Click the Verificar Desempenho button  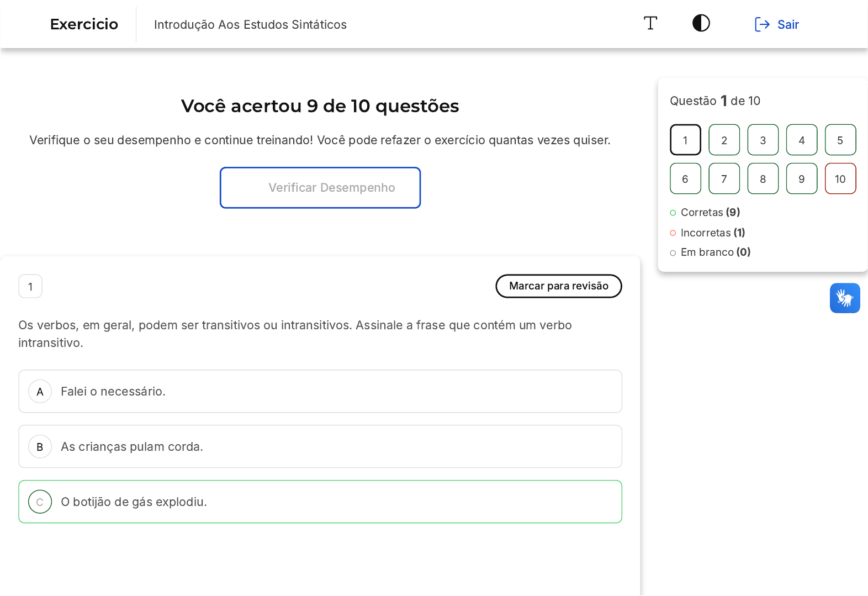pyautogui.click(x=320, y=188)
